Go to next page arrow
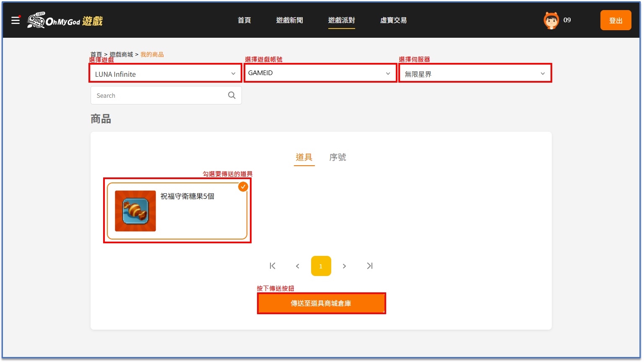Image resolution: width=644 pixels, height=362 pixels. (344, 266)
